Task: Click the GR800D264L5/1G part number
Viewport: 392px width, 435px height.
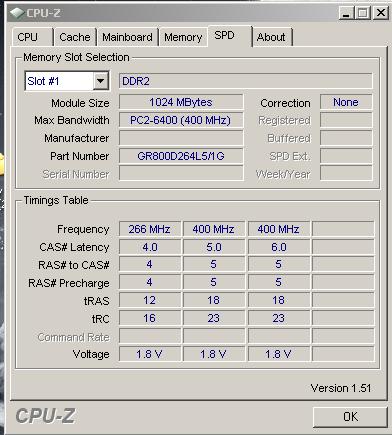Action: (181, 156)
